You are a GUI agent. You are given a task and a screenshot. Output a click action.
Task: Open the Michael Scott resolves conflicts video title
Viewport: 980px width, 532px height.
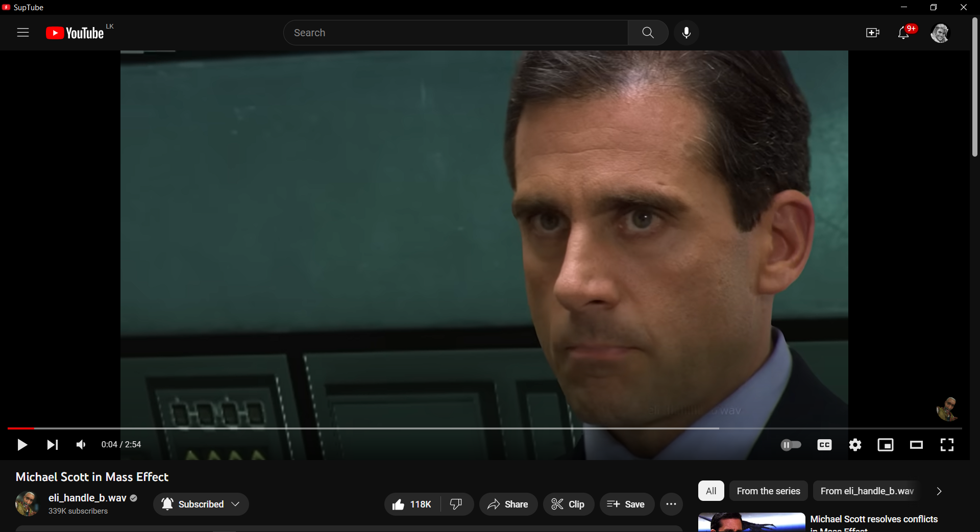tap(874, 524)
